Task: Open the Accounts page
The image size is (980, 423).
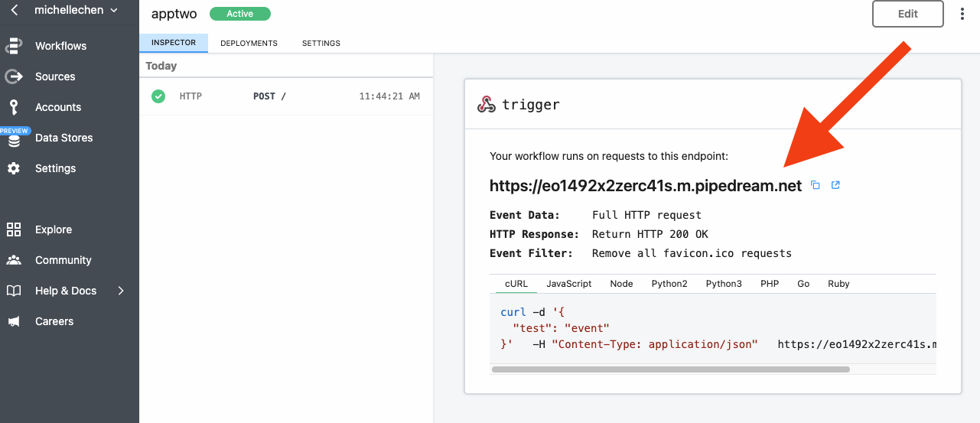Action: (58, 107)
